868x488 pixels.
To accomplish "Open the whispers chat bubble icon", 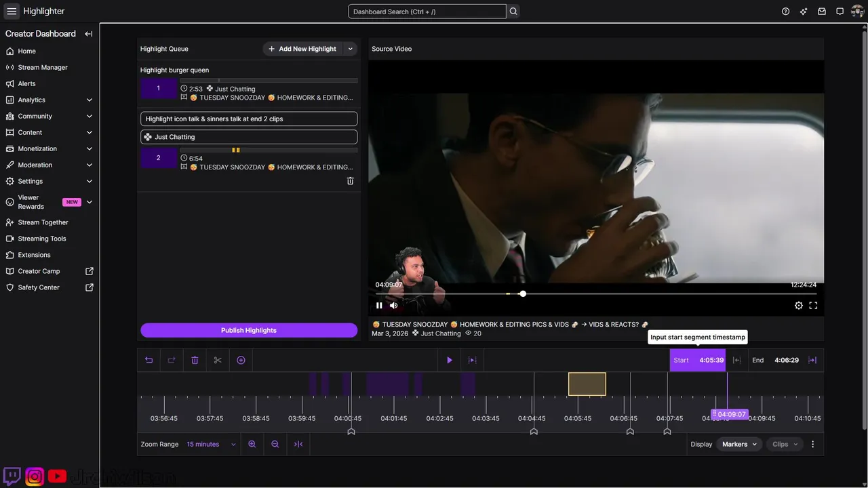I will (x=840, y=12).
